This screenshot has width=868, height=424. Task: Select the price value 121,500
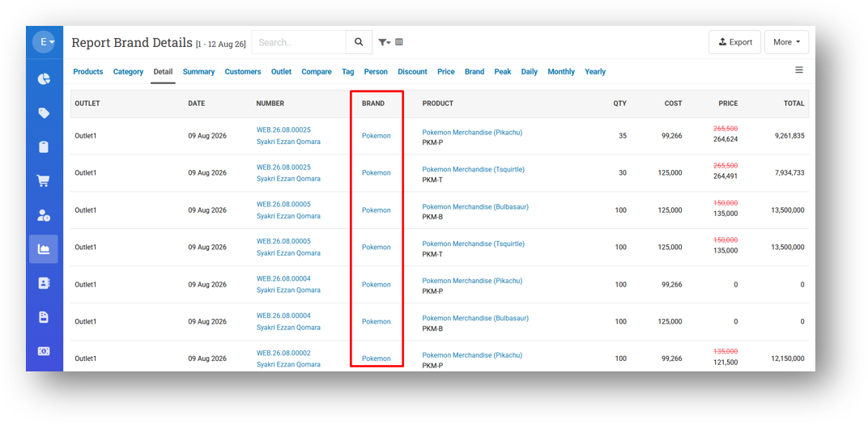pyautogui.click(x=725, y=362)
